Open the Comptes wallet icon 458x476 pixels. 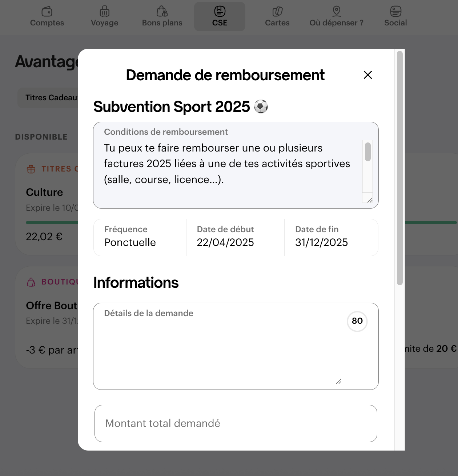point(47,11)
